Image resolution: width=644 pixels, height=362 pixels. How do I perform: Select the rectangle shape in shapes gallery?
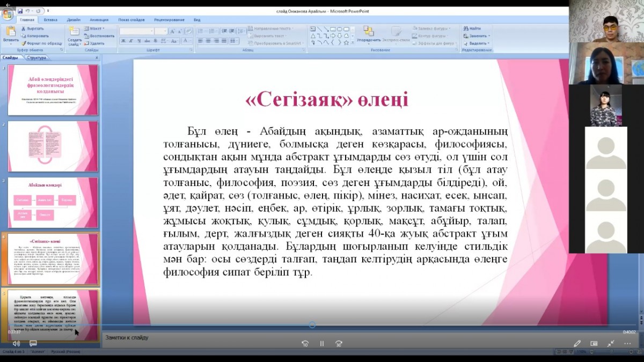[x=333, y=28]
